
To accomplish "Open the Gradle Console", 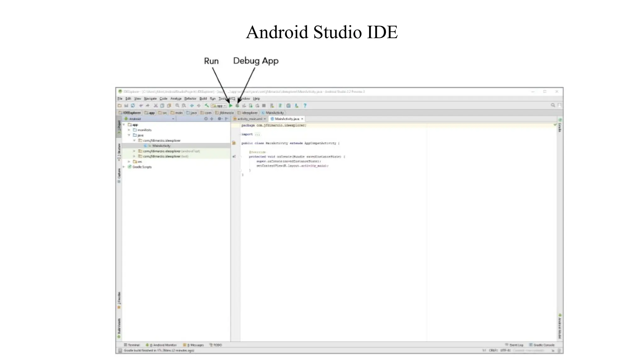I will pos(542,345).
